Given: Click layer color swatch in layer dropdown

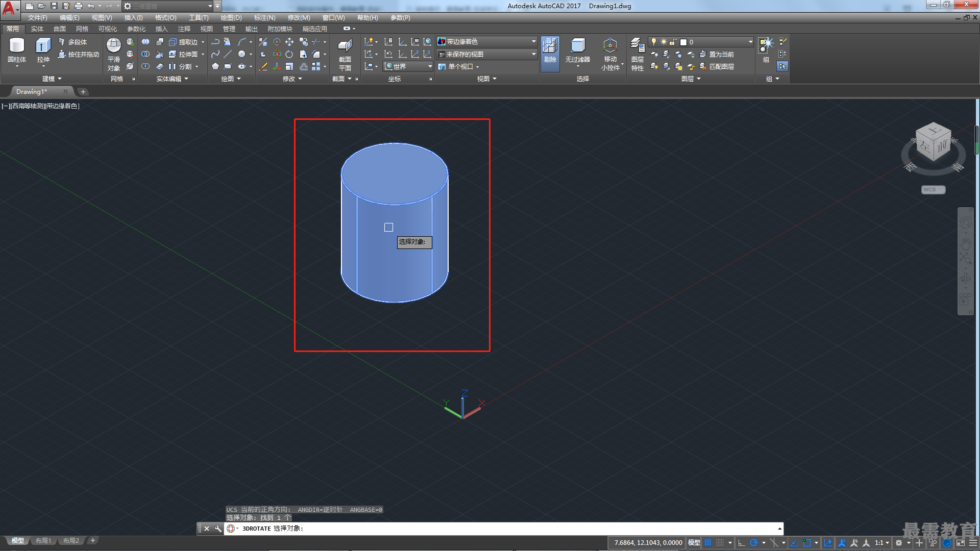Looking at the screenshot, I should coord(683,42).
